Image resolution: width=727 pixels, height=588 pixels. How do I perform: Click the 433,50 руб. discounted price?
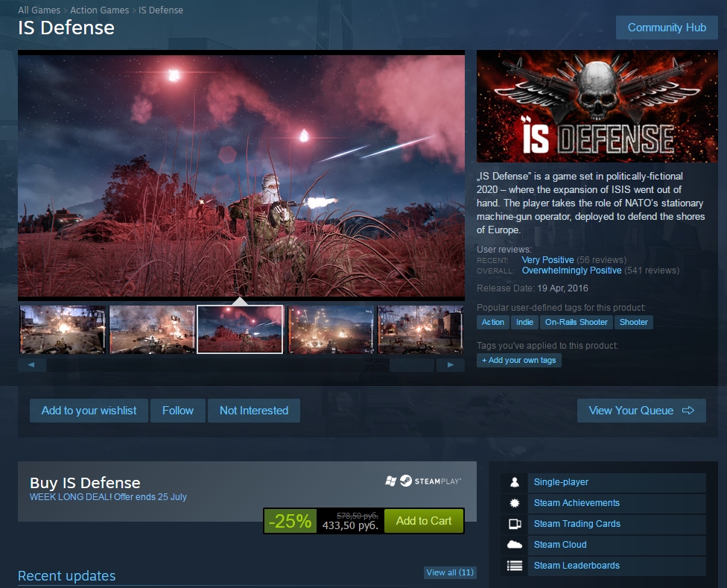350,525
